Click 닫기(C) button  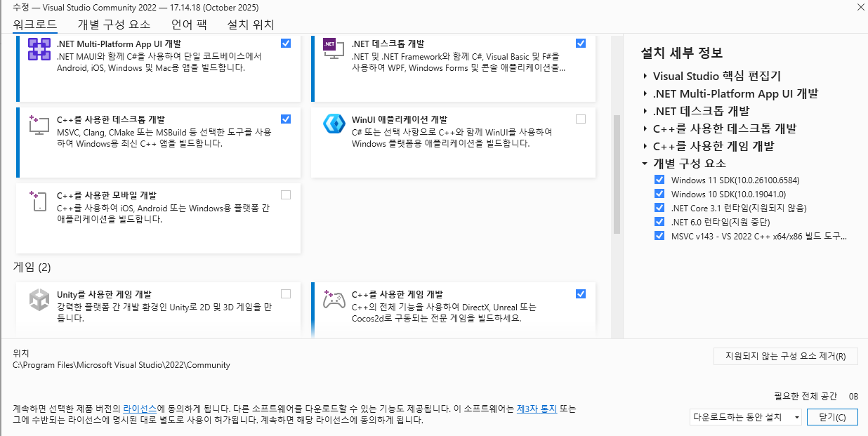click(832, 417)
